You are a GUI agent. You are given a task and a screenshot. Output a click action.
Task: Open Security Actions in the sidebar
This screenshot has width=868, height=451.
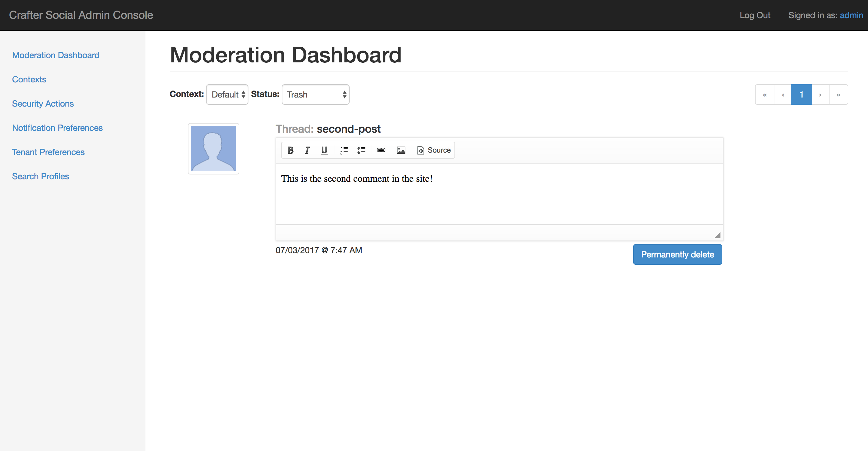click(43, 104)
